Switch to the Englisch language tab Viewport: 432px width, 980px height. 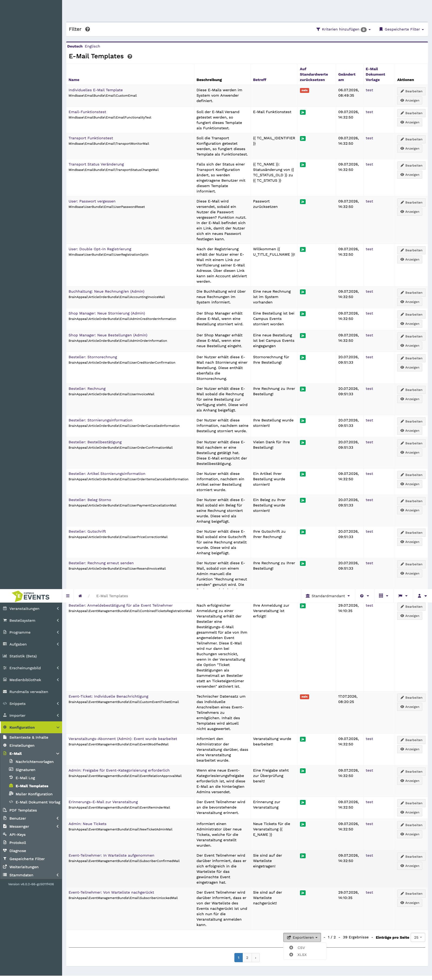pyautogui.click(x=93, y=46)
